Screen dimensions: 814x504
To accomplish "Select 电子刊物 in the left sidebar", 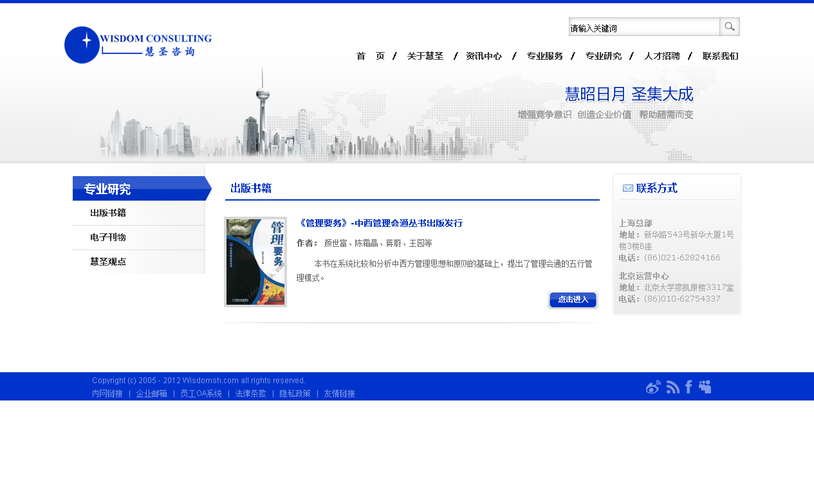I will (x=108, y=237).
